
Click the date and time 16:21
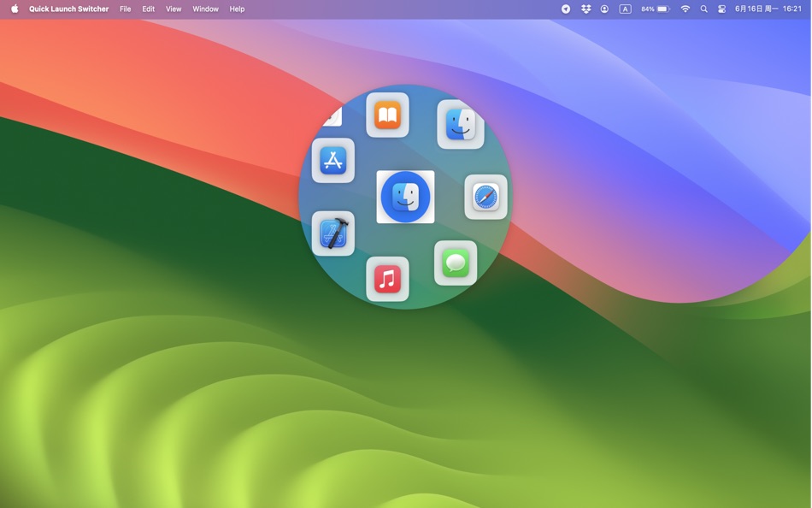pos(768,9)
